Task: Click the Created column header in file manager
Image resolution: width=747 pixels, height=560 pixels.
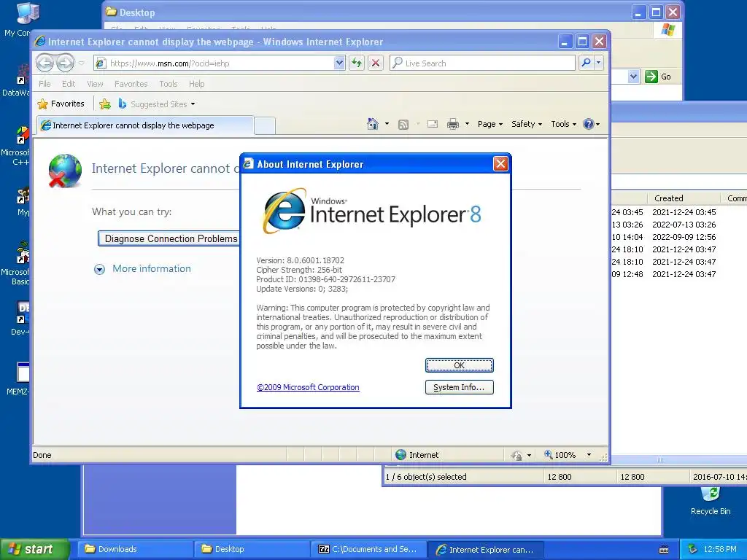Action: click(684, 198)
